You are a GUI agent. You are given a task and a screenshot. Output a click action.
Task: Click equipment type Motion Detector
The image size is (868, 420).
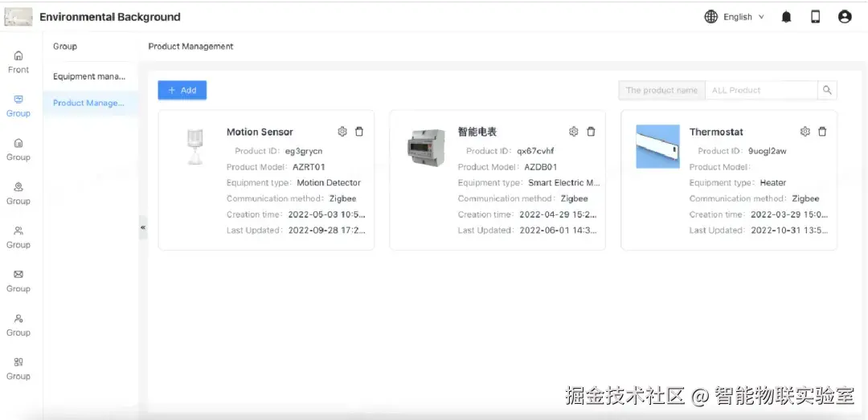coord(329,182)
